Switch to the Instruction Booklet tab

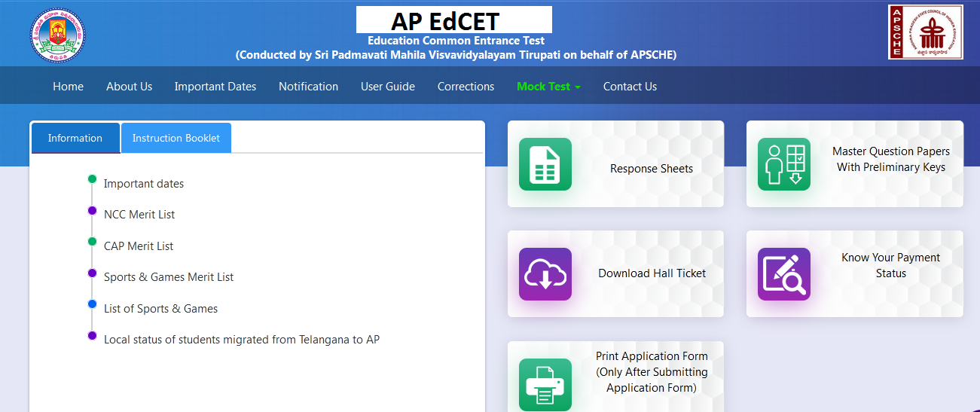(176, 138)
